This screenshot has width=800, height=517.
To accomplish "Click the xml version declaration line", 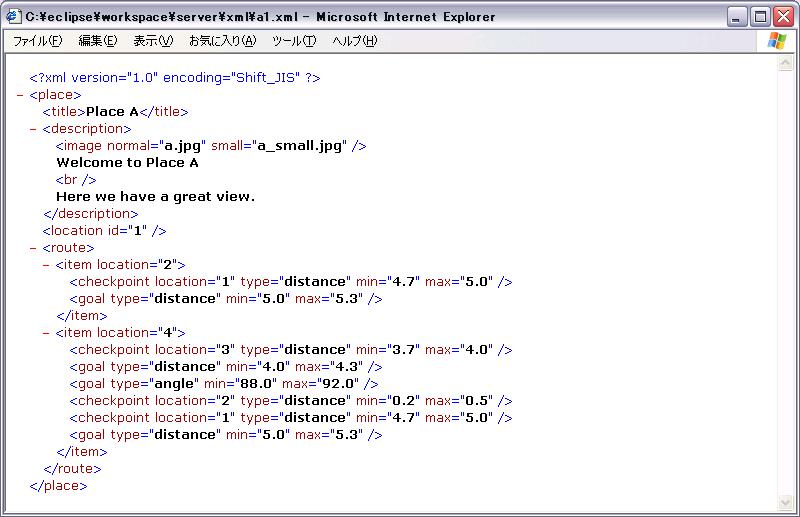I will tap(175, 78).
